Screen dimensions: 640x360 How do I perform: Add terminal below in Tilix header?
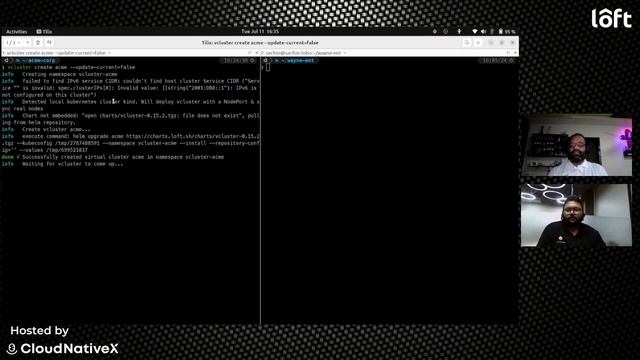49,42
